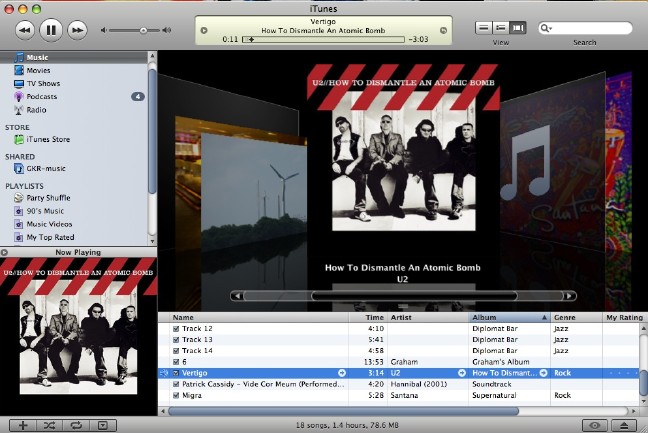Adjust the volume slider knob

click(143, 30)
